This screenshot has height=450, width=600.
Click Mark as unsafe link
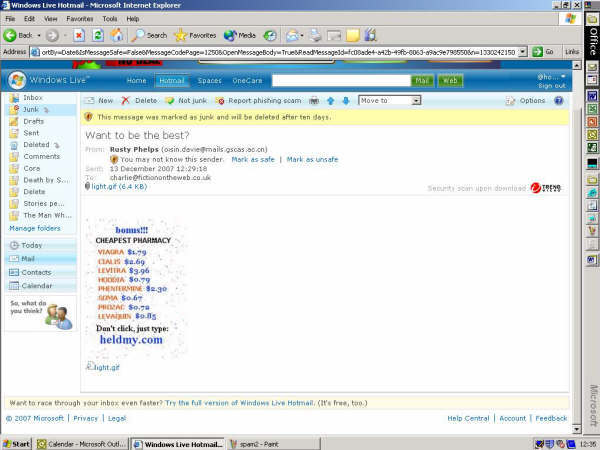coord(312,160)
